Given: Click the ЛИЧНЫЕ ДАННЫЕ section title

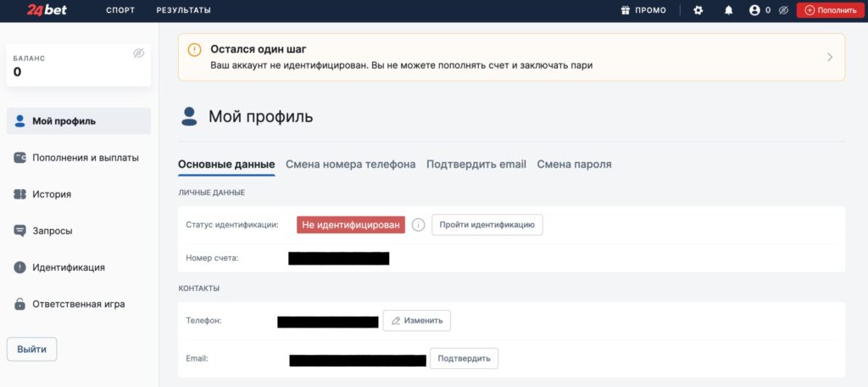Looking at the screenshot, I should coord(211,193).
